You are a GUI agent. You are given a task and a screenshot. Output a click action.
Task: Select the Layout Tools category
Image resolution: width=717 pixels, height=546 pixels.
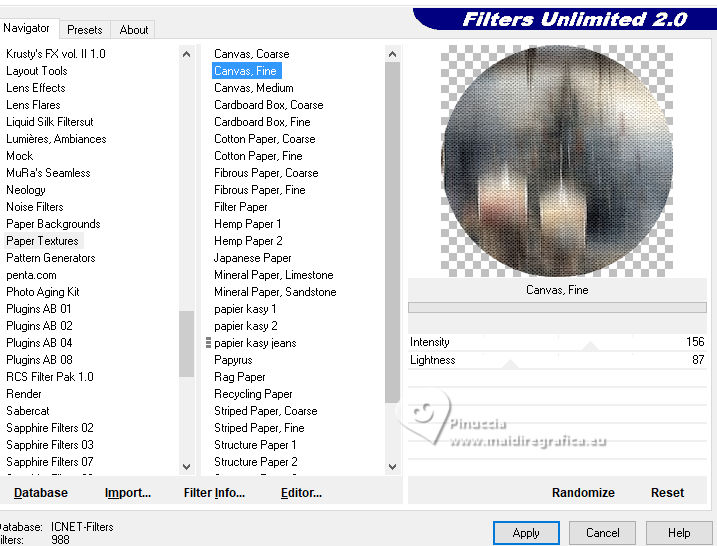point(37,71)
